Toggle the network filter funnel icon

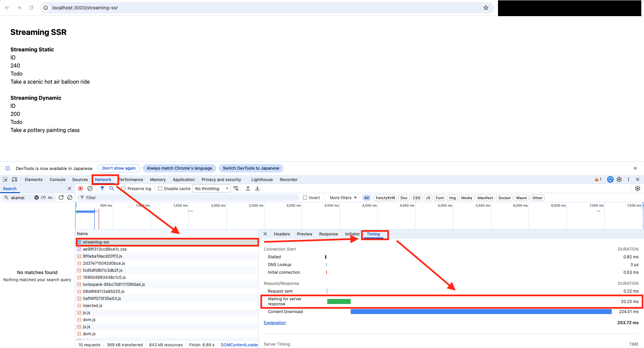102,188
